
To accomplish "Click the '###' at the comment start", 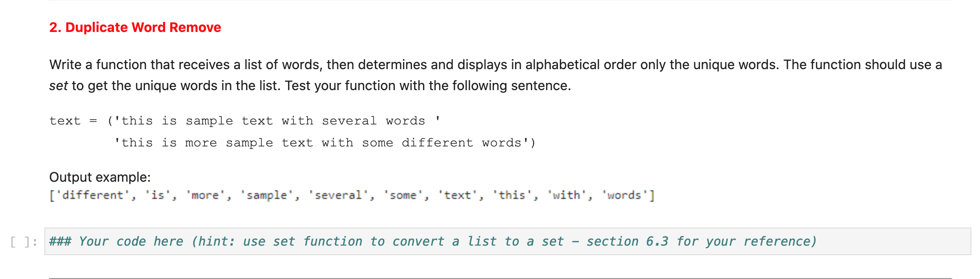I will (60, 241).
